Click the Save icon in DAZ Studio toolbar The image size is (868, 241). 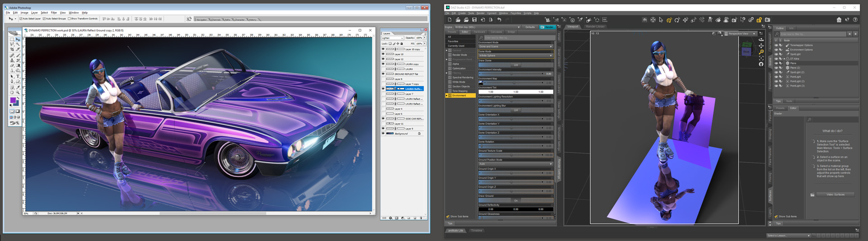point(474,20)
